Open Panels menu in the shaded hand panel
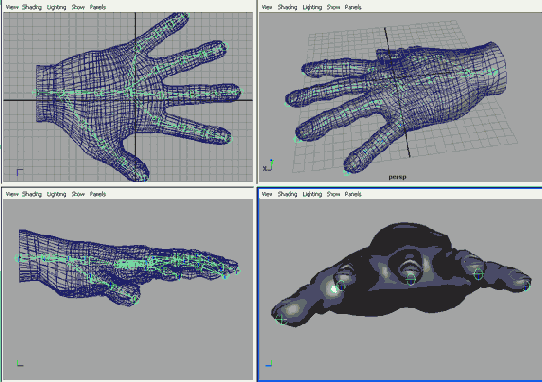The width and height of the screenshot is (542, 382). coord(353,194)
